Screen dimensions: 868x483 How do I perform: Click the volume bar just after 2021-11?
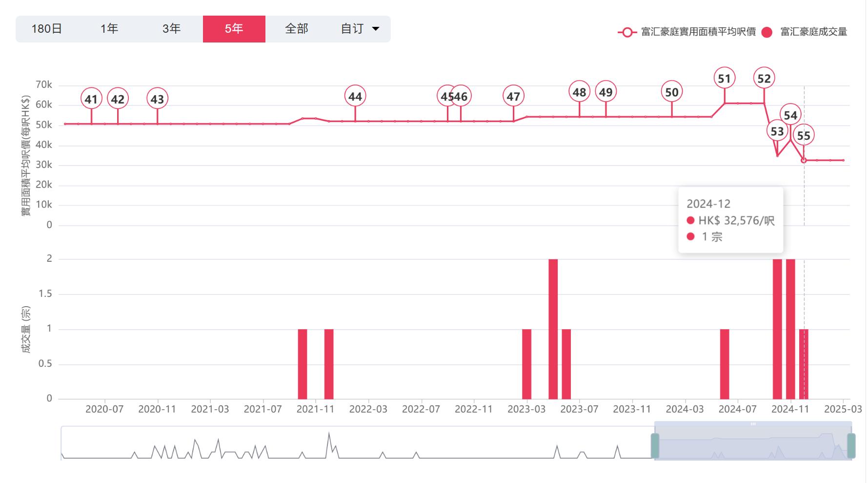(x=329, y=364)
